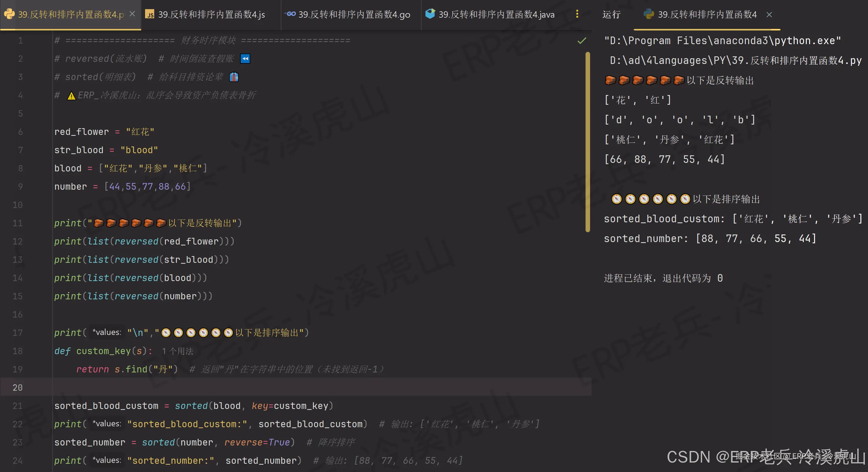Click the green inspection checkmark indicator

click(x=581, y=41)
